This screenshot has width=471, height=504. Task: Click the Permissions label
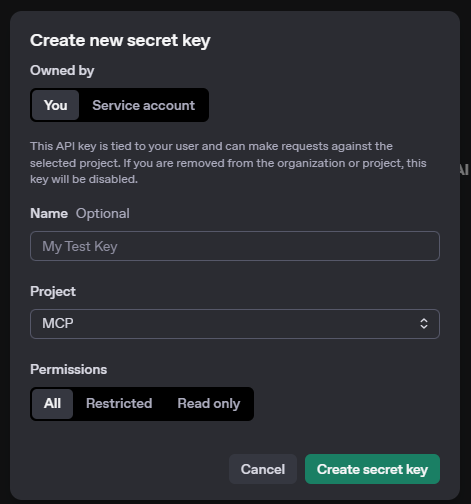point(69,369)
